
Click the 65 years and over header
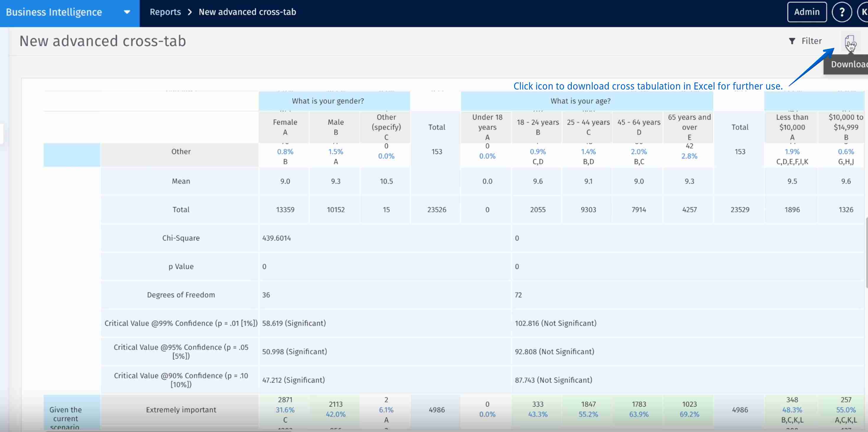689,127
